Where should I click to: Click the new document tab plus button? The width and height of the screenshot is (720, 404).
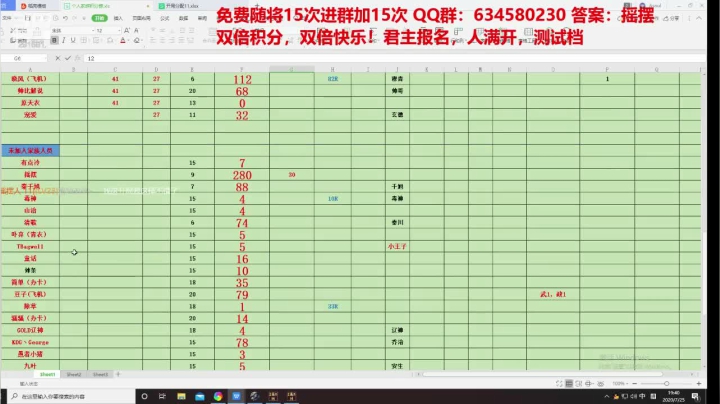click(x=257, y=6)
